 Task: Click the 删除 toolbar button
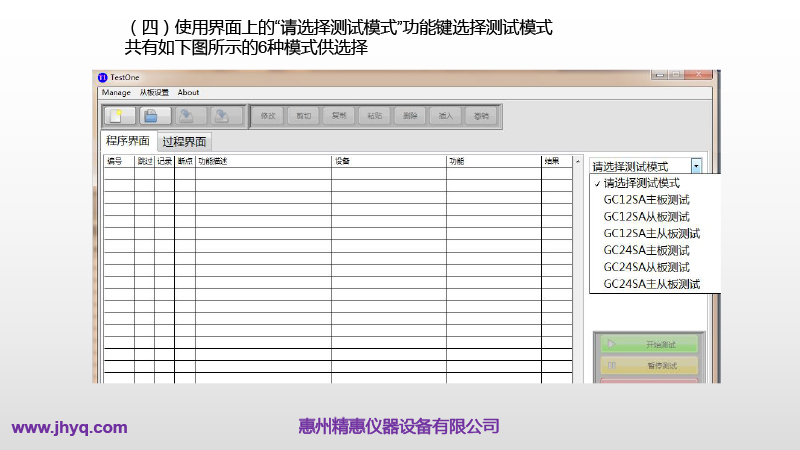tap(410, 116)
